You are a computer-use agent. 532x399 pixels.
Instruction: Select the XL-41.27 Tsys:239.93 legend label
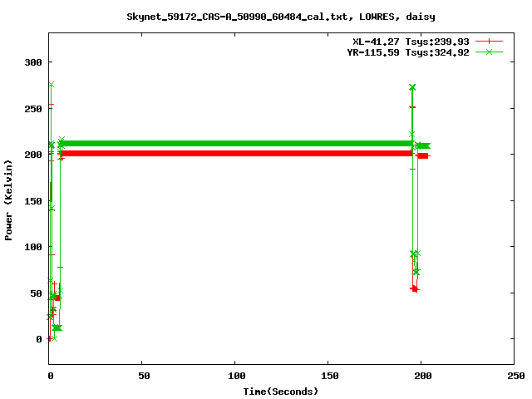point(411,42)
